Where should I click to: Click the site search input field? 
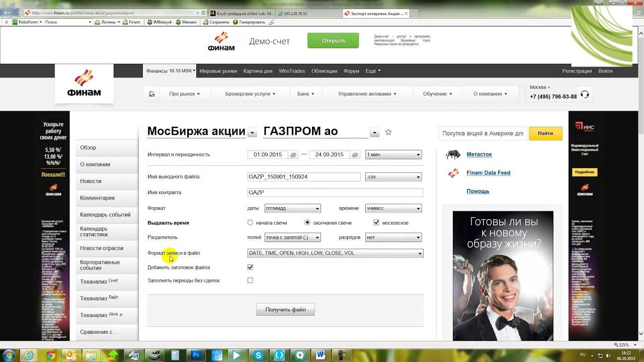(483, 133)
